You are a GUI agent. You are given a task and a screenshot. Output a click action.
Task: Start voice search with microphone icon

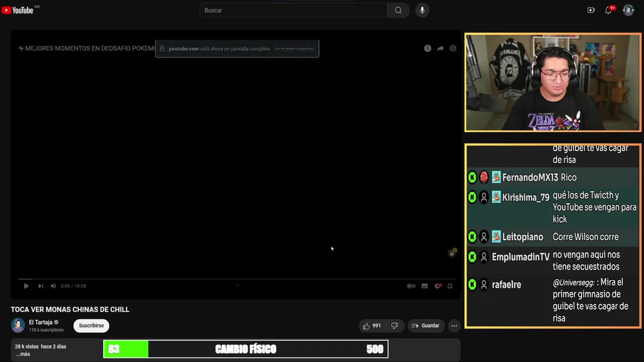click(x=422, y=10)
